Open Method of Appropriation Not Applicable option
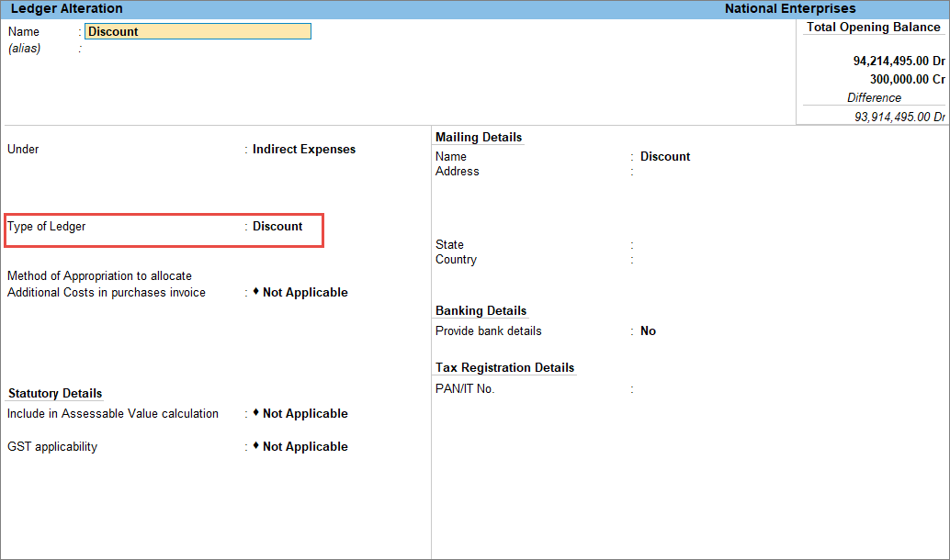This screenshot has width=950, height=560. click(305, 292)
